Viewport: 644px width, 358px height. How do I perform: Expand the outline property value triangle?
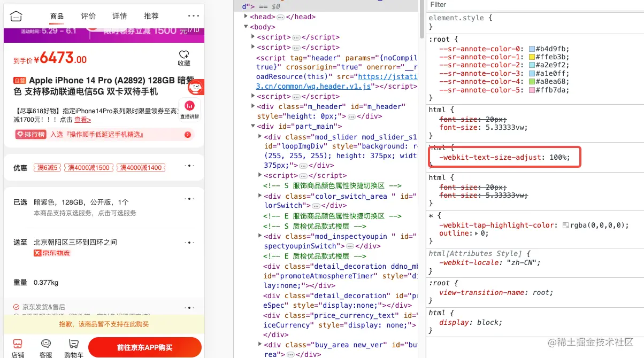click(476, 234)
